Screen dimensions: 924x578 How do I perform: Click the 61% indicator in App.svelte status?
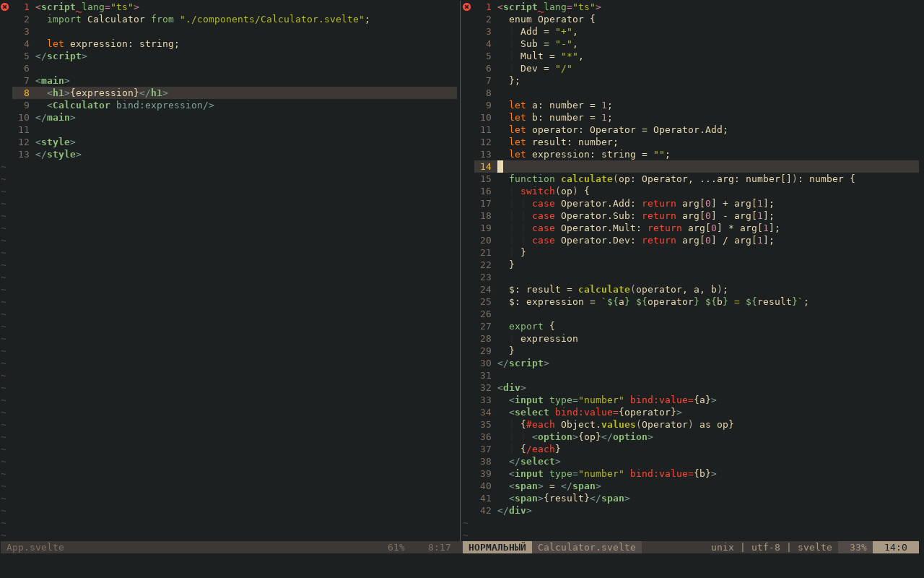[396, 547]
